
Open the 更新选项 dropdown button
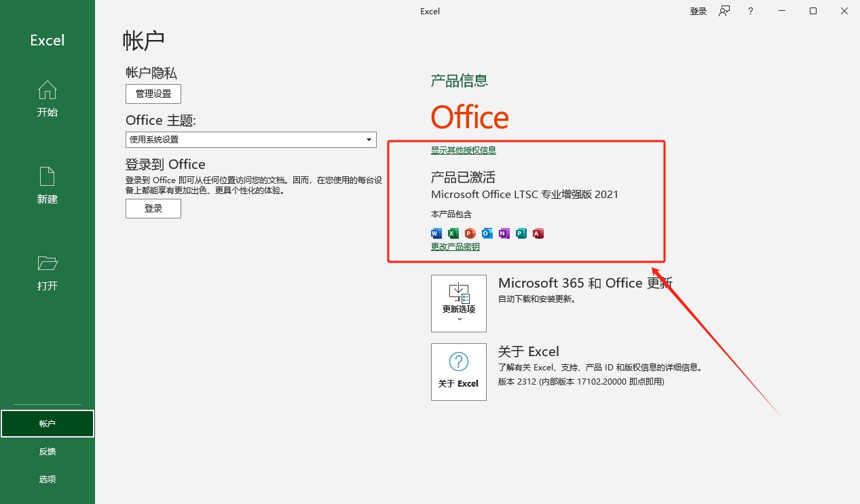[459, 303]
